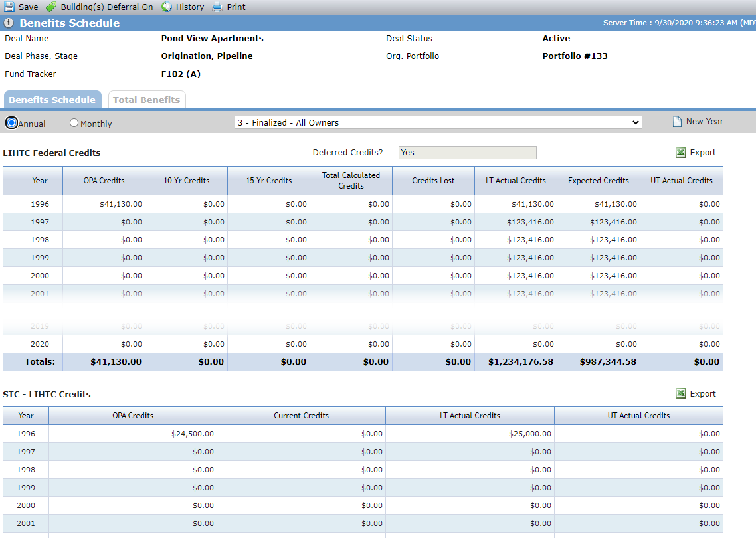Click Export link for STC - LIHTC Credits

tap(702, 393)
